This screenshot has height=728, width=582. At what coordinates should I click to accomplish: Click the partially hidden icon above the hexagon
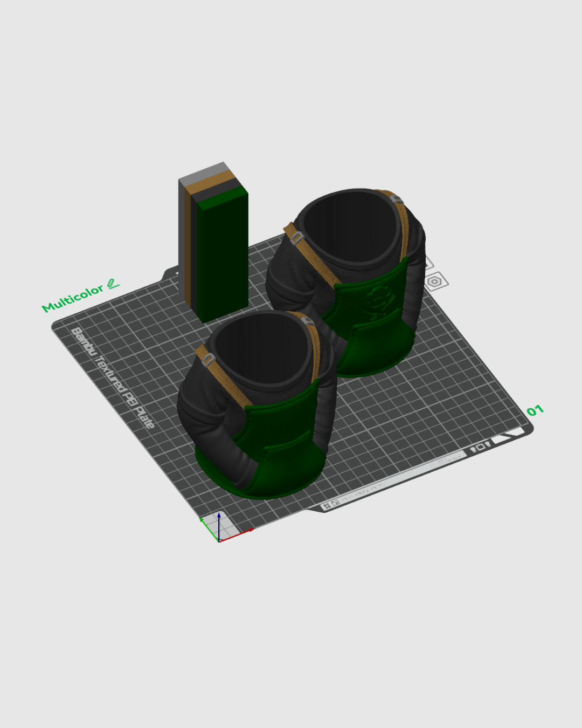(x=429, y=264)
